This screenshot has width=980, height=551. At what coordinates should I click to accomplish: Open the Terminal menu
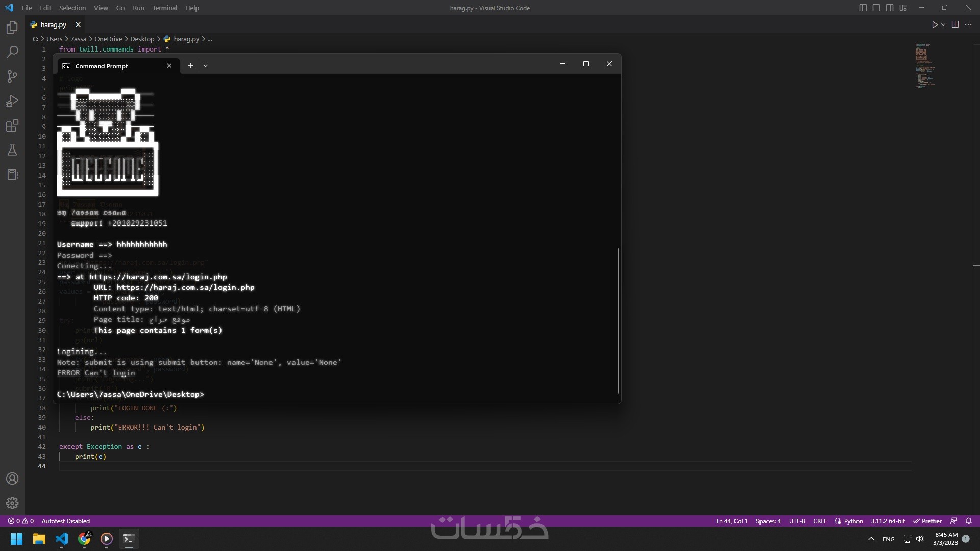164,8
